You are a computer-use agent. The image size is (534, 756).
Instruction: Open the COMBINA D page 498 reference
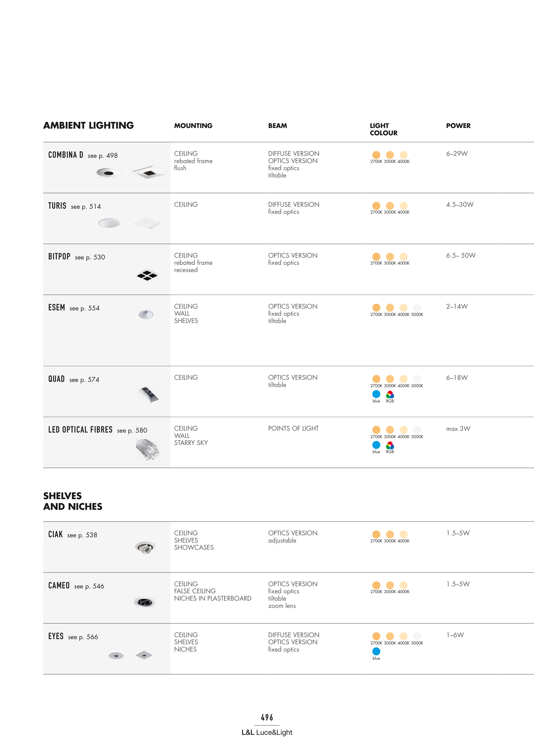(103, 156)
